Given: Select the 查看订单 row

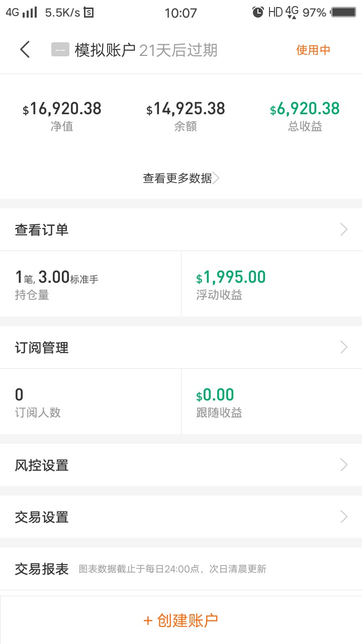Looking at the screenshot, I should (x=181, y=229).
